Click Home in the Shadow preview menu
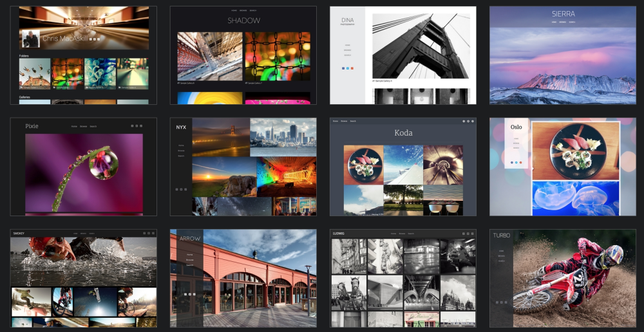 pos(234,10)
